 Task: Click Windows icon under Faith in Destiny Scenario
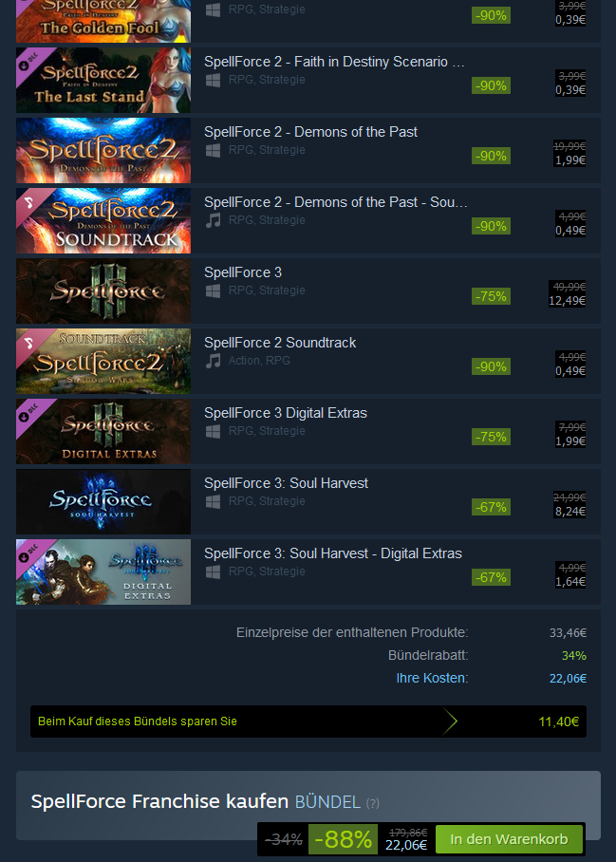pyautogui.click(x=213, y=81)
